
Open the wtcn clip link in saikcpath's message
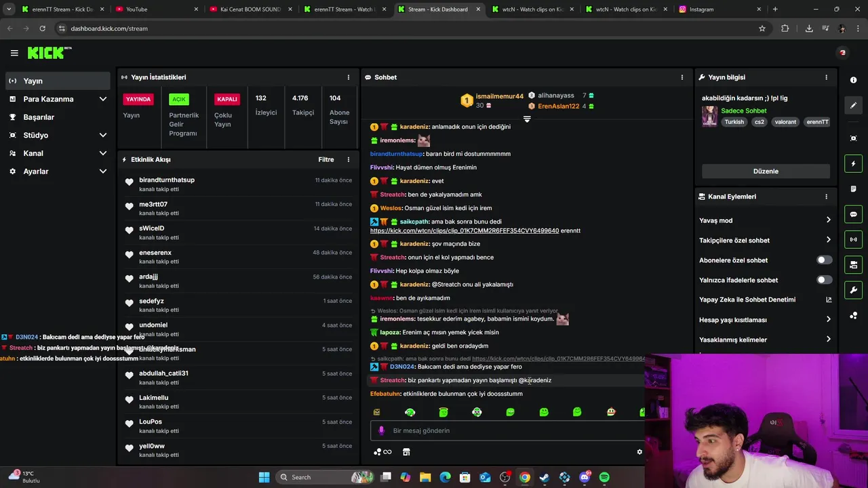click(465, 230)
